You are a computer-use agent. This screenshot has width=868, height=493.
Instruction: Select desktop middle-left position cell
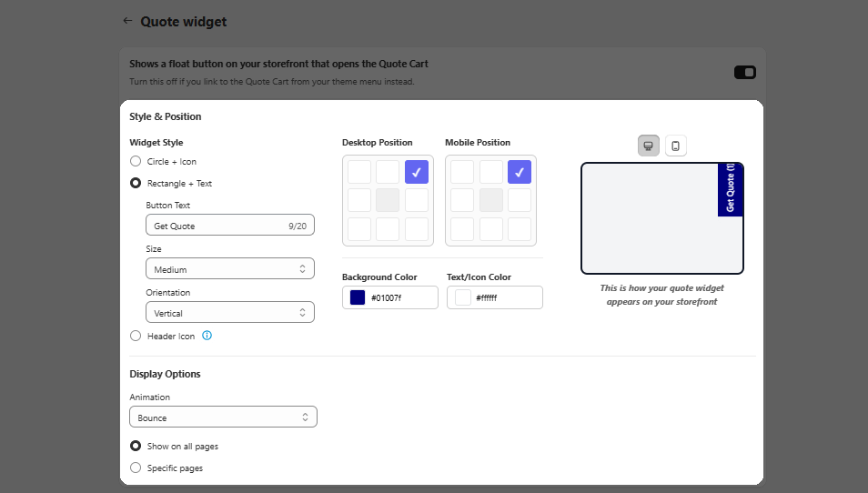coord(359,200)
